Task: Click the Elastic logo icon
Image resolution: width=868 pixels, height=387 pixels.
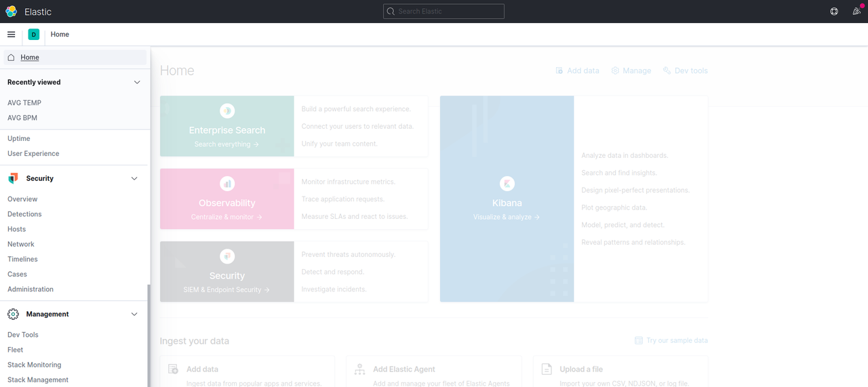Action: click(x=11, y=12)
